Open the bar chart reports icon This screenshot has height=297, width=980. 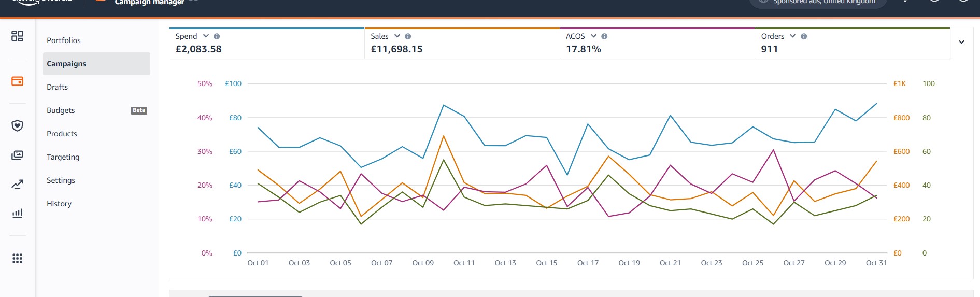point(17,213)
